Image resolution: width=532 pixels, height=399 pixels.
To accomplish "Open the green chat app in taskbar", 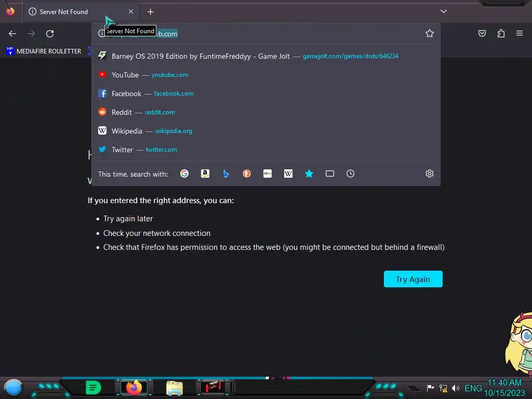I will [94, 388].
